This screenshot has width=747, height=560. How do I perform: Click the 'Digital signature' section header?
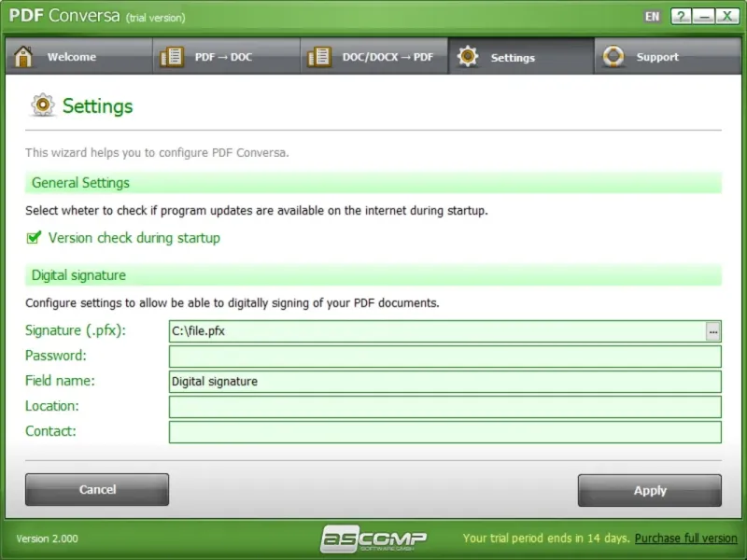[373, 275]
